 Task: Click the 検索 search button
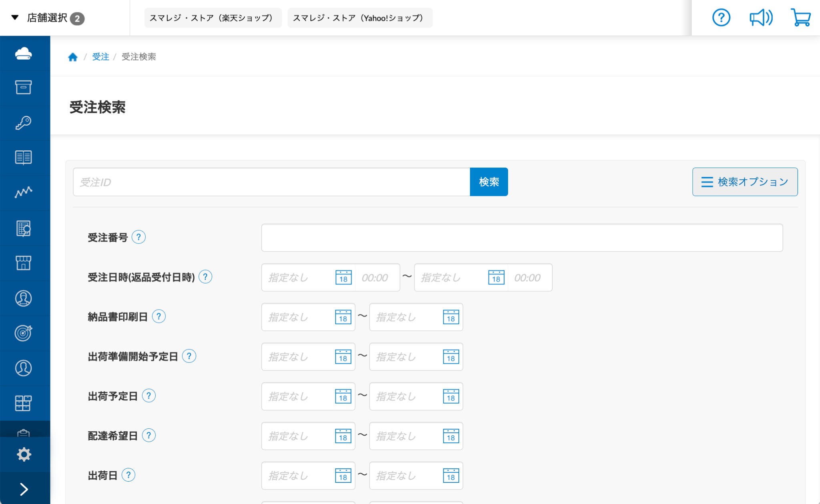pyautogui.click(x=488, y=182)
